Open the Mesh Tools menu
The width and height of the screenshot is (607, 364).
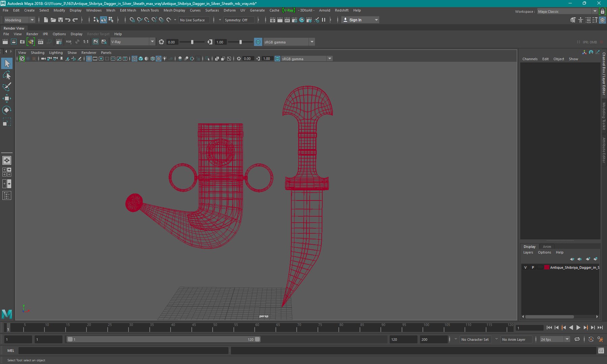[x=149, y=10]
